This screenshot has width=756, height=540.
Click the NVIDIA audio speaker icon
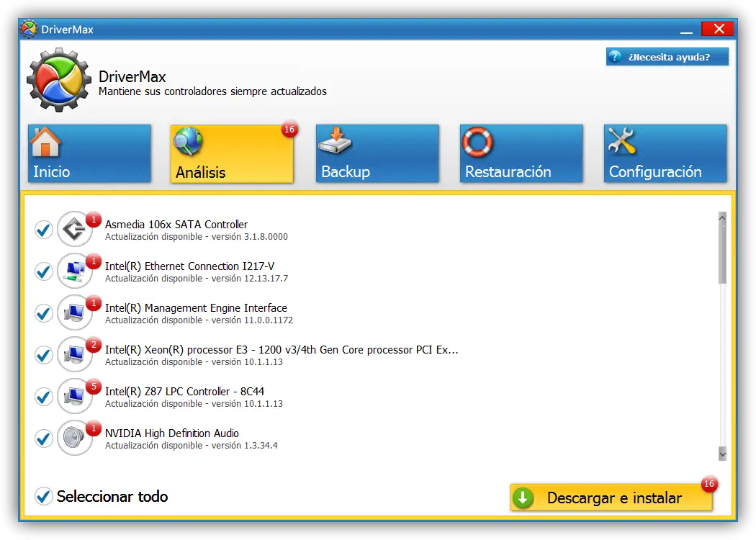click(75, 438)
